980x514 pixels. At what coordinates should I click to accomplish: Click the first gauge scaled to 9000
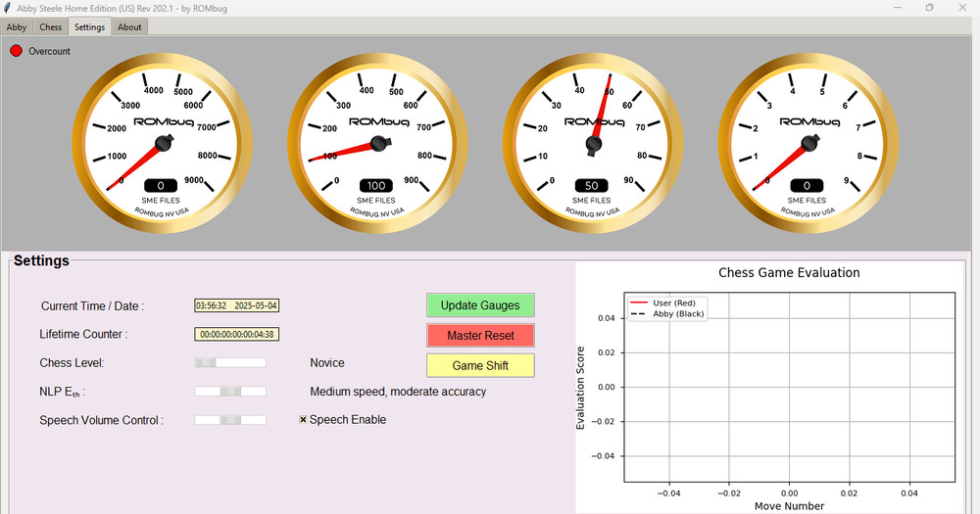[162, 143]
